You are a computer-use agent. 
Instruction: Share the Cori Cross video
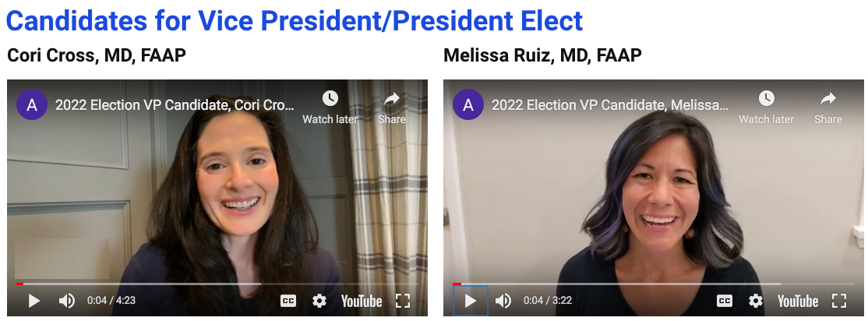coord(392,107)
